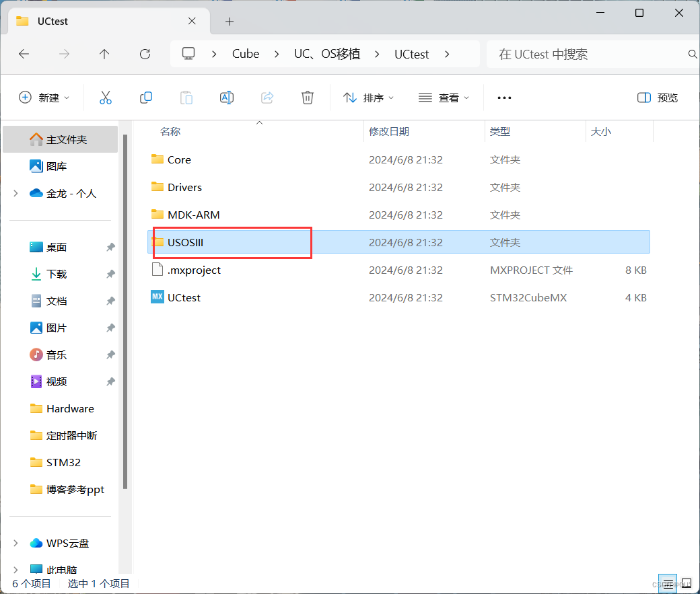The width and height of the screenshot is (700, 594).
Task: Click the back navigation arrow
Action: [x=24, y=54]
